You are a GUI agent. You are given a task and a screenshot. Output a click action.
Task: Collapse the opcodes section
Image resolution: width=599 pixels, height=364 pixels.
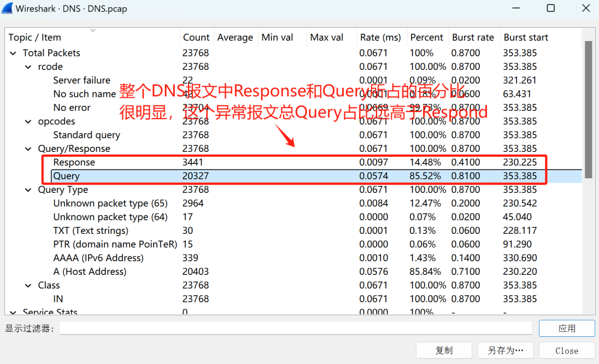click(x=28, y=121)
